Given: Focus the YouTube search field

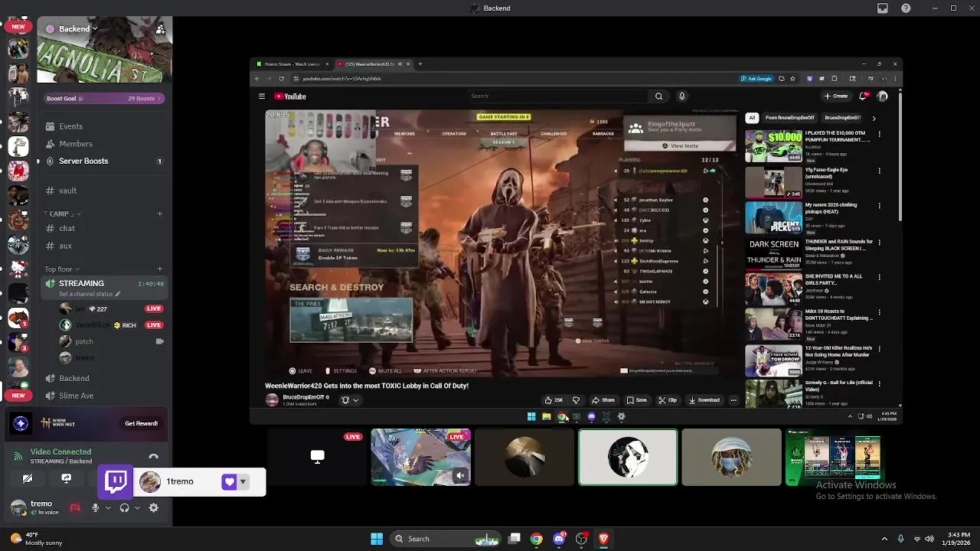Looking at the screenshot, I should point(557,96).
